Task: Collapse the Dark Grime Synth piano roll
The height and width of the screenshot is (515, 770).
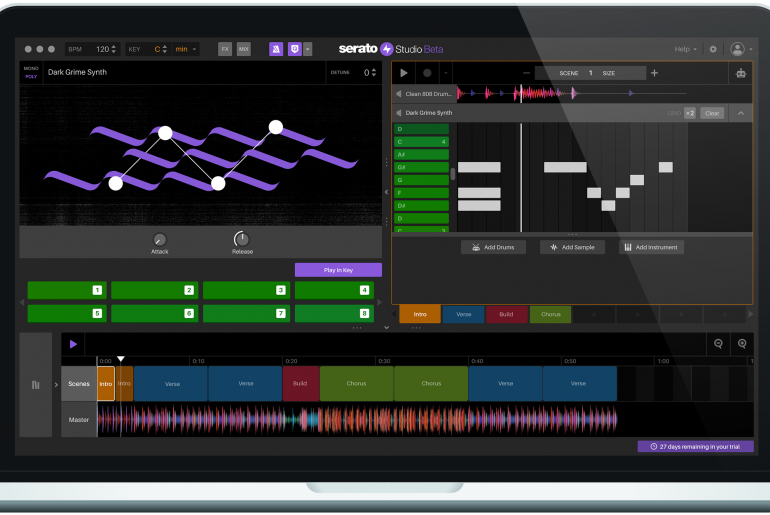Action: click(741, 113)
